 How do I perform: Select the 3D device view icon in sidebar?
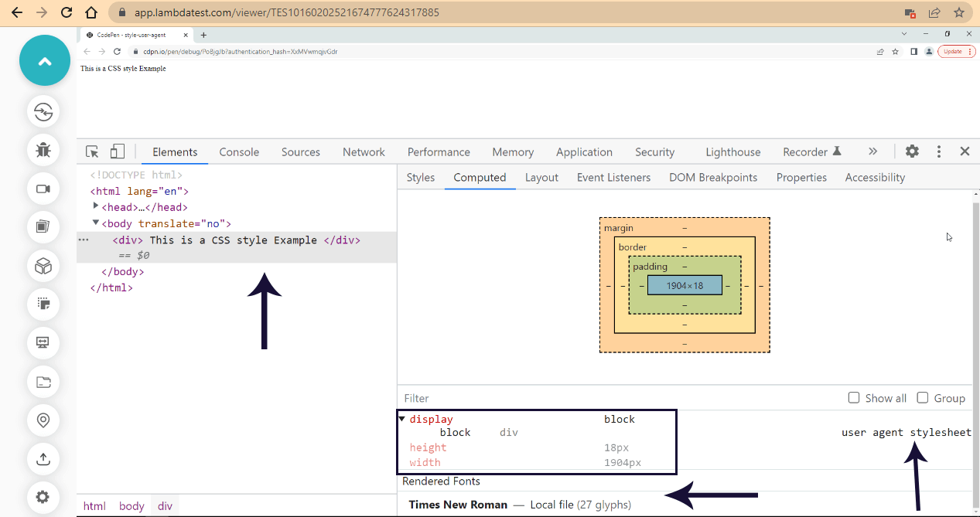(x=43, y=266)
